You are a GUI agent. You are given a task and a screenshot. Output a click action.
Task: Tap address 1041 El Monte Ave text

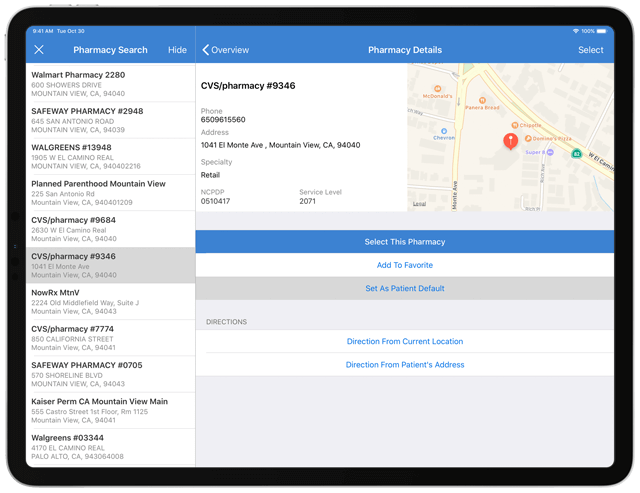click(x=280, y=145)
